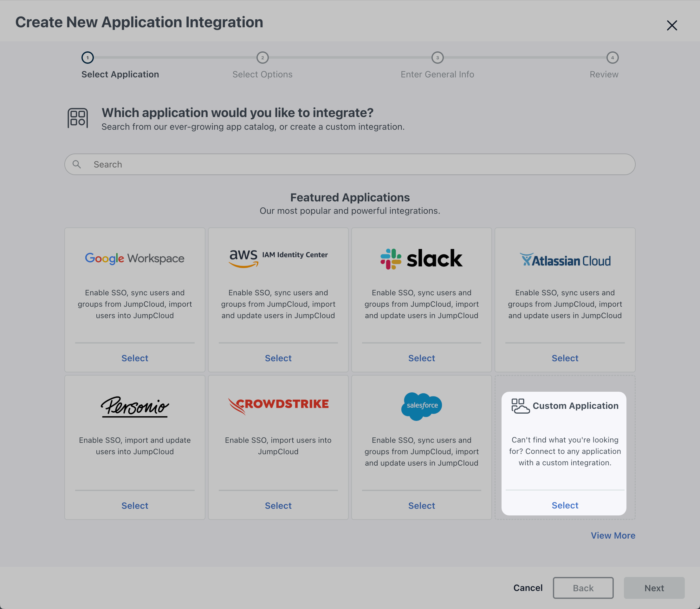Click the 'Search from our ever-growing app catalog' subtitle
The image size is (700, 609).
pyautogui.click(x=253, y=127)
